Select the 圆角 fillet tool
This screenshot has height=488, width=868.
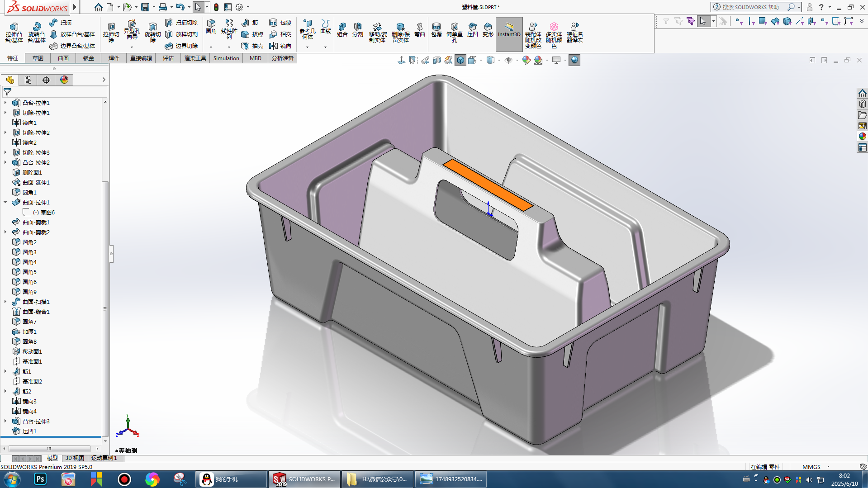211,27
